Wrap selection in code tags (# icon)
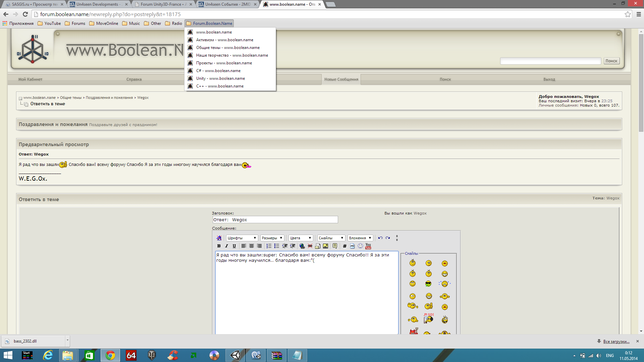 [x=344, y=246]
